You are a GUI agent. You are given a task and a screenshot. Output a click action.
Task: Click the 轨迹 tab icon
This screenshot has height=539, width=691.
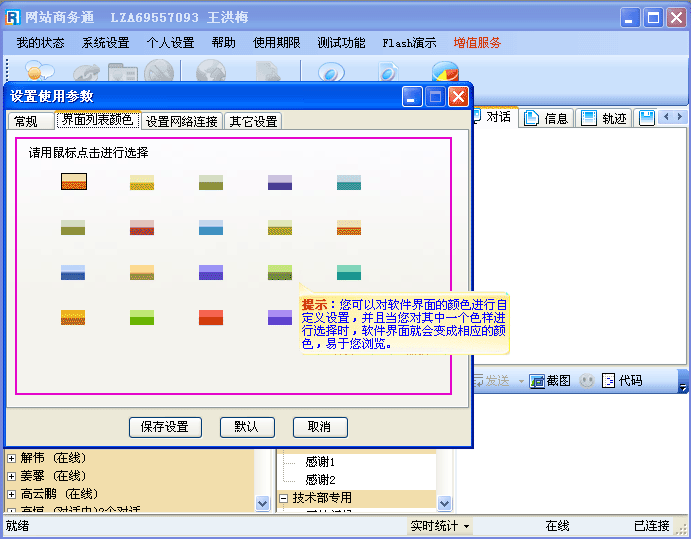pyautogui.click(x=589, y=118)
